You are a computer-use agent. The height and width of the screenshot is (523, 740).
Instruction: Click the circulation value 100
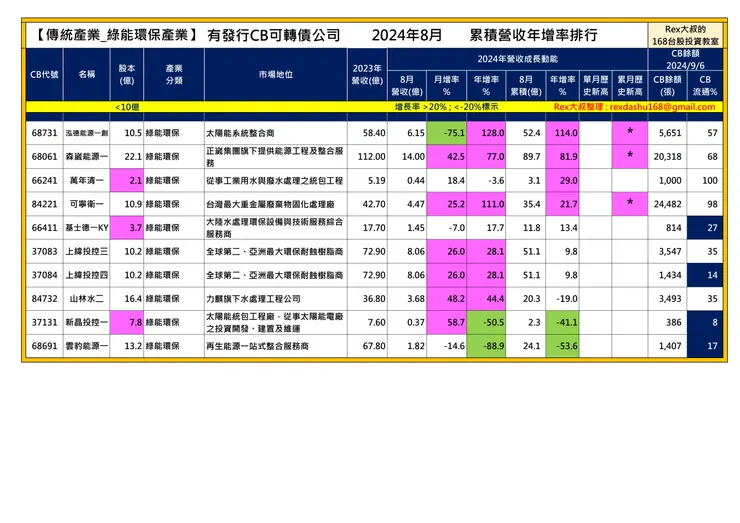point(710,180)
